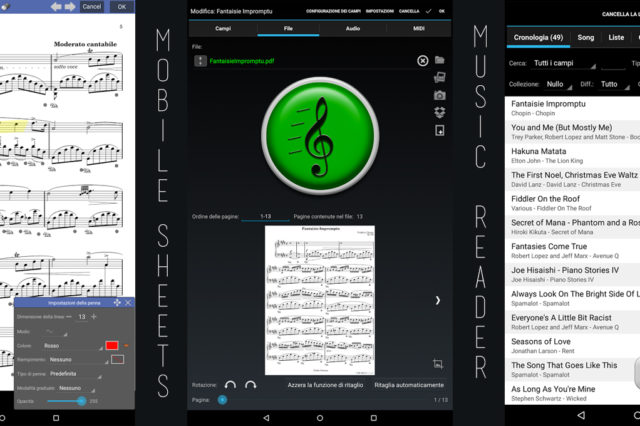Close the pen settings panel
This screenshot has height=426, width=640.
pos(128,302)
